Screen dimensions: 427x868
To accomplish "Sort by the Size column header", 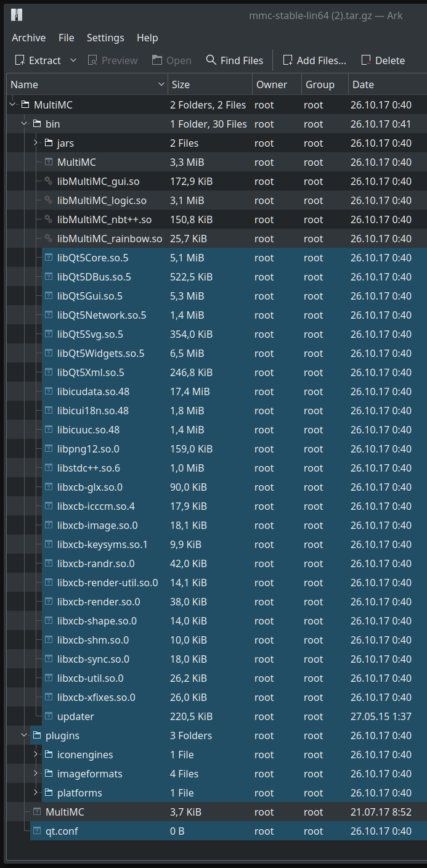I will tap(210, 84).
